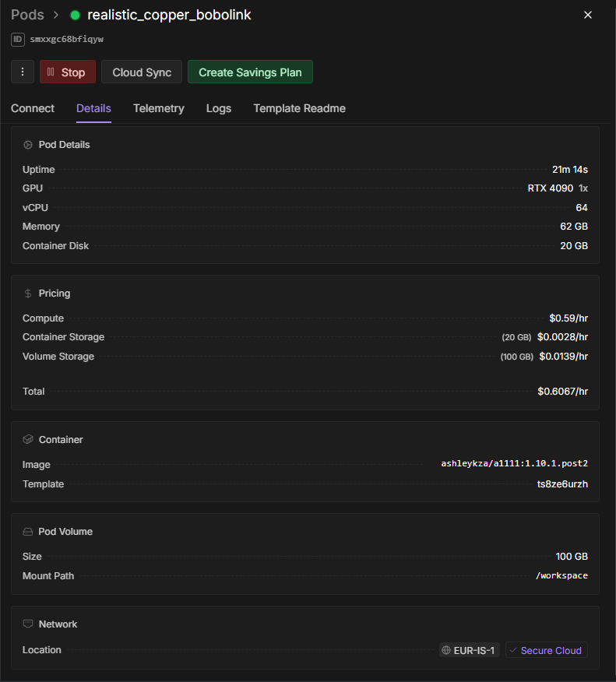This screenshot has height=682, width=616.
Task: Click the Pods breadcrumb link
Action: tap(27, 15)
